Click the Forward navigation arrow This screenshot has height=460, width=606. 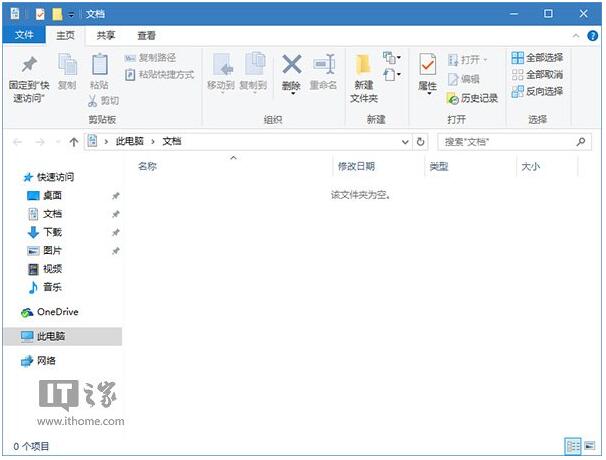40,142
